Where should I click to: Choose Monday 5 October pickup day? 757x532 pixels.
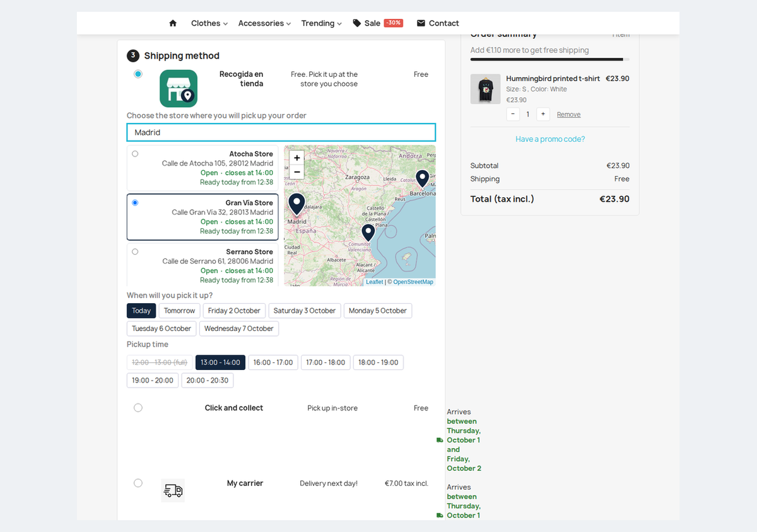tap(378, 311)
